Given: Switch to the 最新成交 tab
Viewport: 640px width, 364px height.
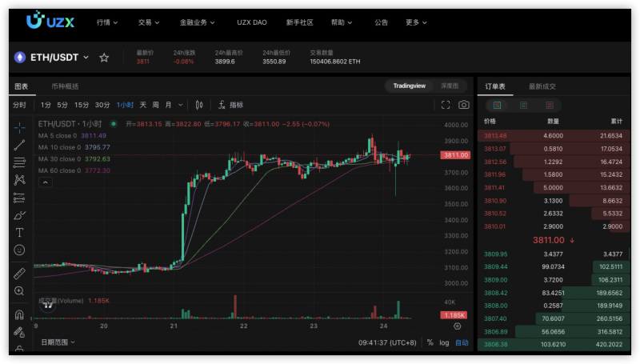Looking at the screenshot, I should click(x=542, y=86).
